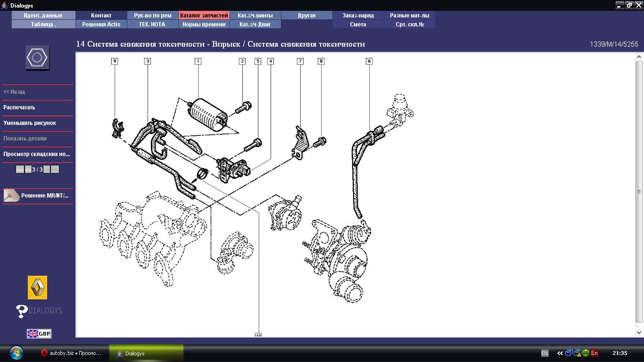
Task: Open the Нормы времени tab
Action: click(204, 25)
